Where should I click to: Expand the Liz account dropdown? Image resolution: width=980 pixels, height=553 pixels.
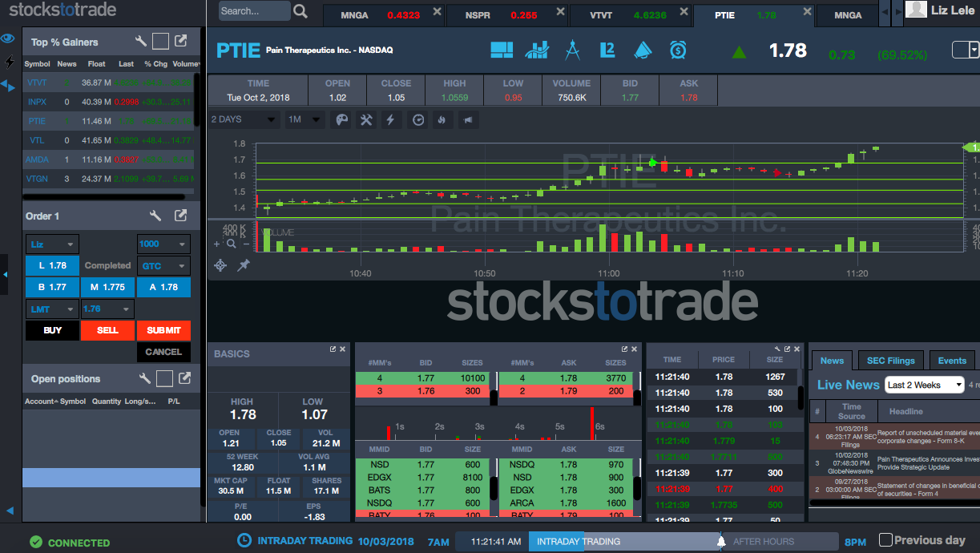(x=53, y=244)
